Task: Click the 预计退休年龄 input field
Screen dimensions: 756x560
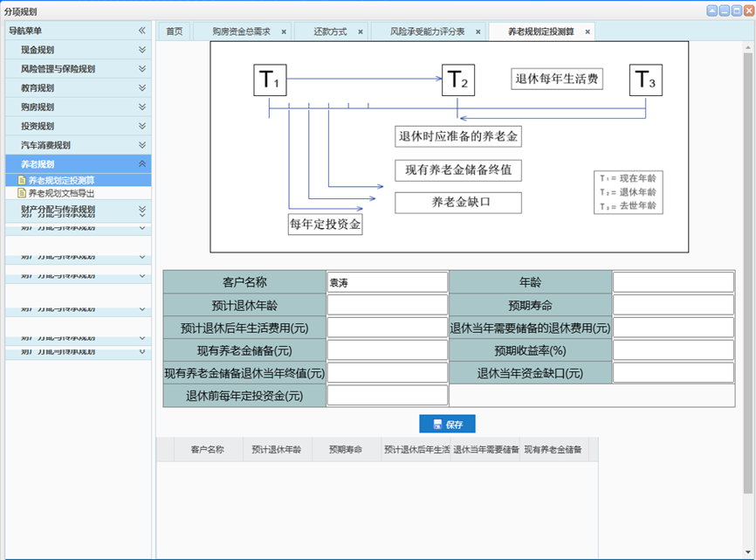Action: pos(387,305)
